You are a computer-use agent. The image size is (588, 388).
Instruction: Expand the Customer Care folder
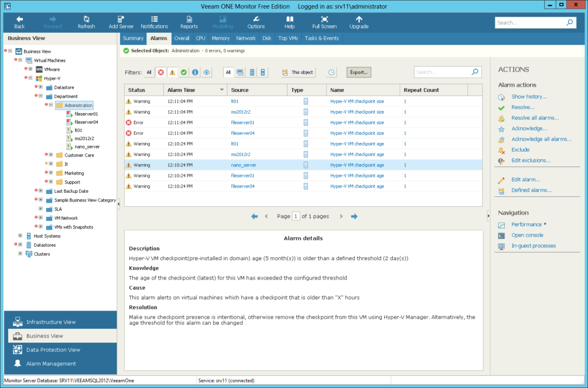[50, 155]
